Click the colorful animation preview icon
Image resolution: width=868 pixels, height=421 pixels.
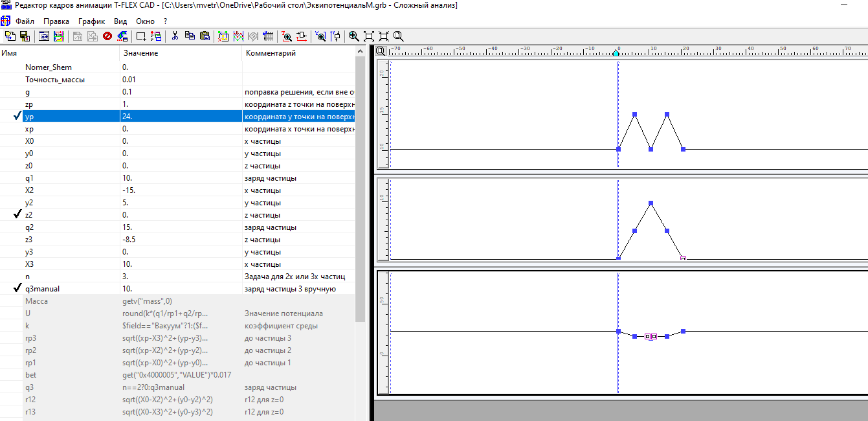point(59,36)
